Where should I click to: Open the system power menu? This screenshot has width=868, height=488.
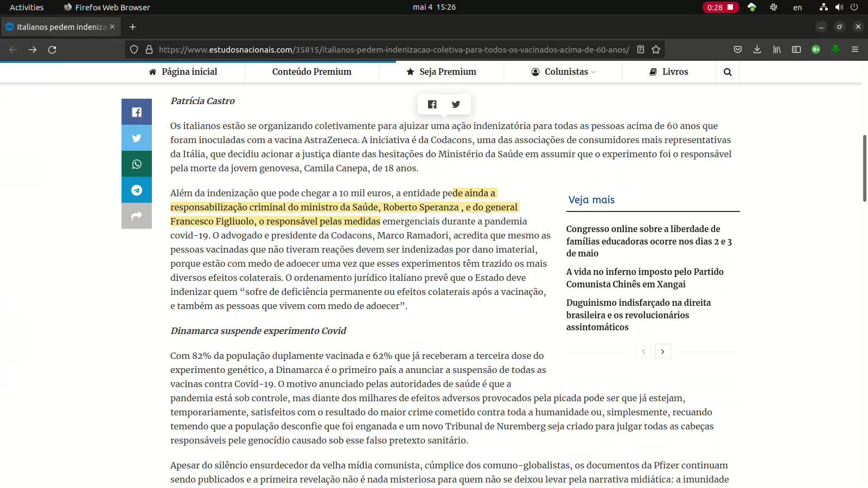tap(854, 8)
